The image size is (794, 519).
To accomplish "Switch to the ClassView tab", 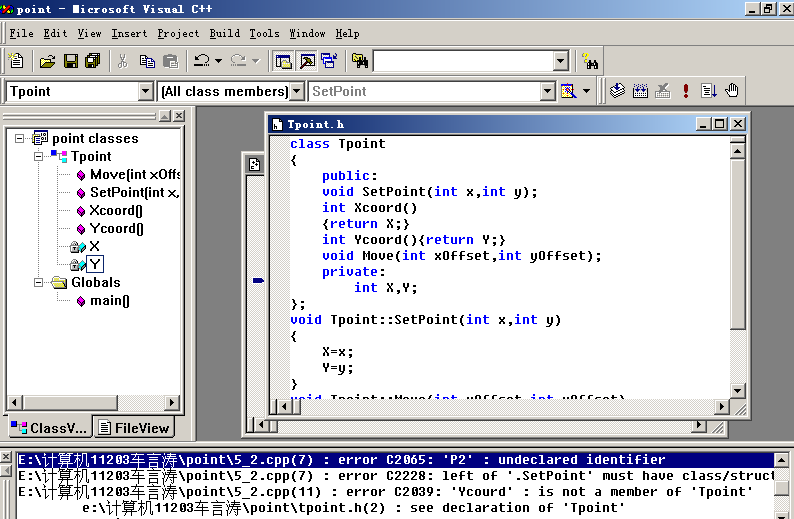I will pos(49,428).
